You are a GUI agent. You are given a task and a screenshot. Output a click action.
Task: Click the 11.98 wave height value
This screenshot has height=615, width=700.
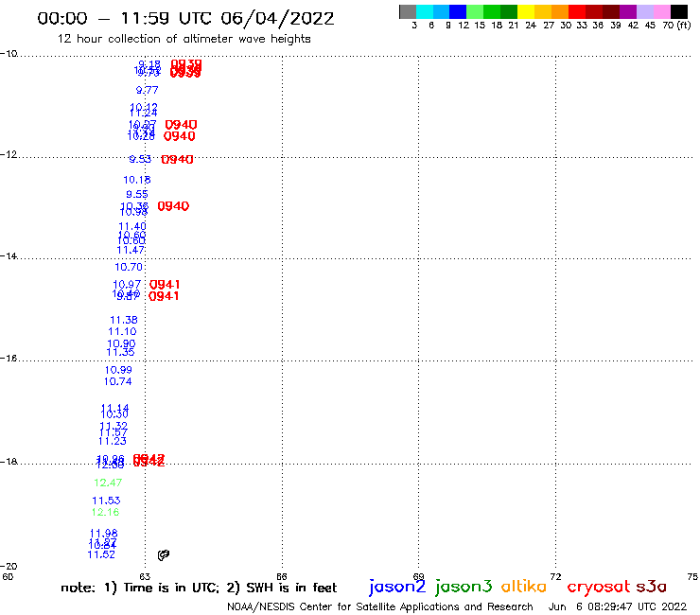103,534
